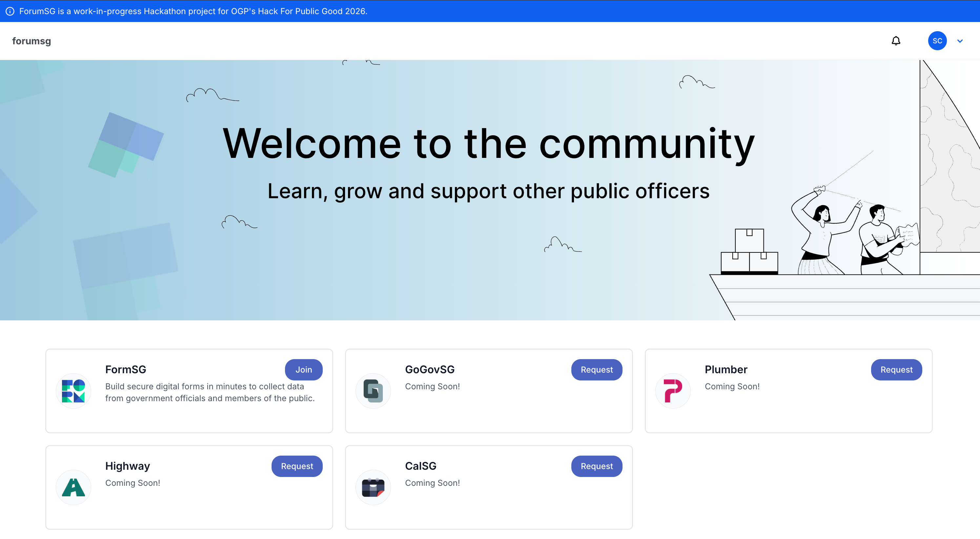Request access to Plumber
Image resolution: width=980 pixels, height=539 pixels.
(896, 369)
